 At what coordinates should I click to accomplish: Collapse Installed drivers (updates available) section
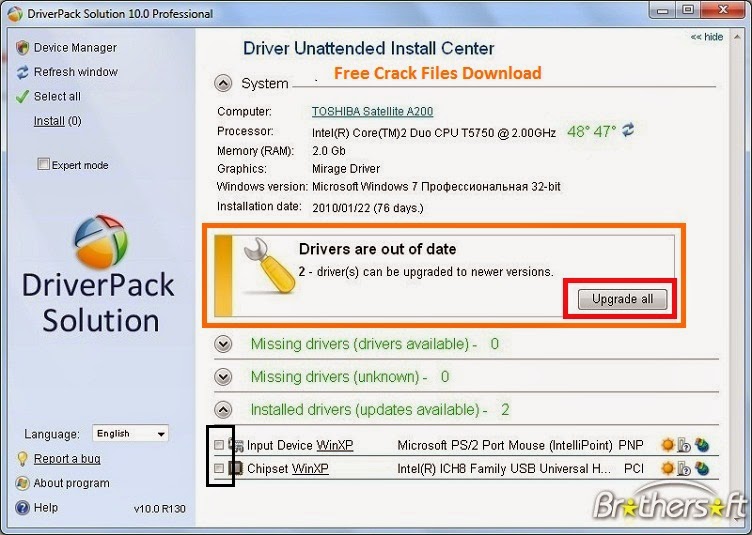point(223,410)
